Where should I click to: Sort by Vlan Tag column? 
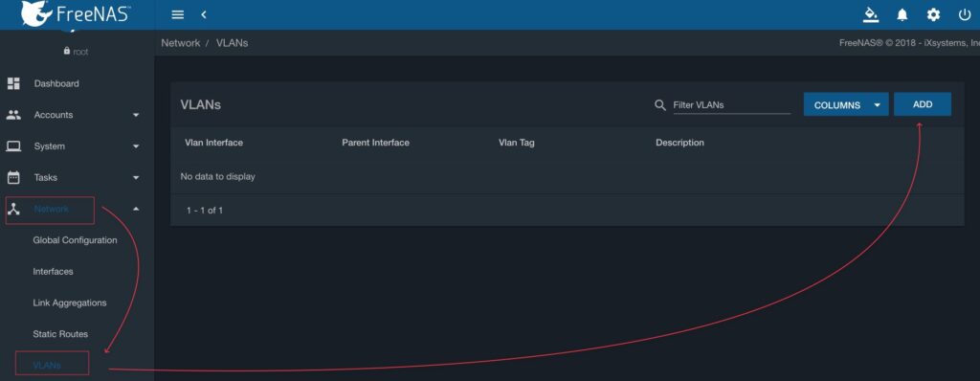(516, 143)
